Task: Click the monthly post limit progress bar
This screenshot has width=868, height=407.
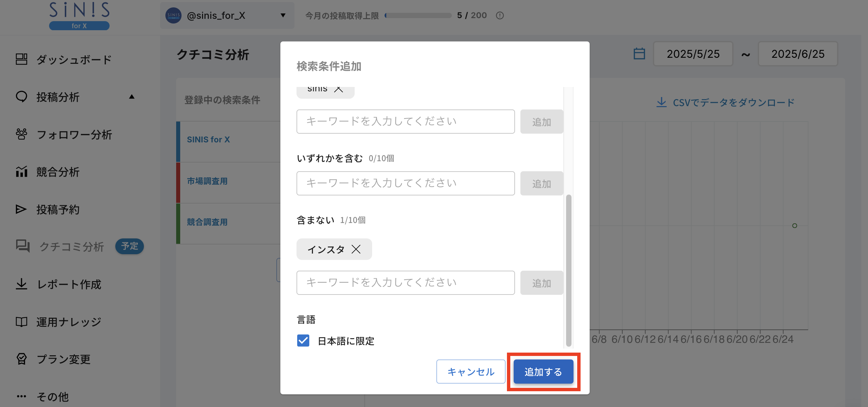Action: (418, 15)
